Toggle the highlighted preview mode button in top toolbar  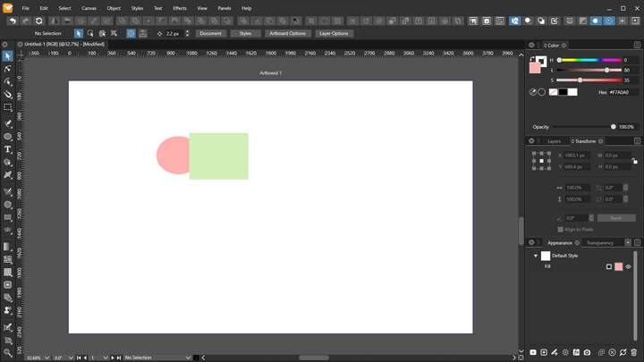514,21
